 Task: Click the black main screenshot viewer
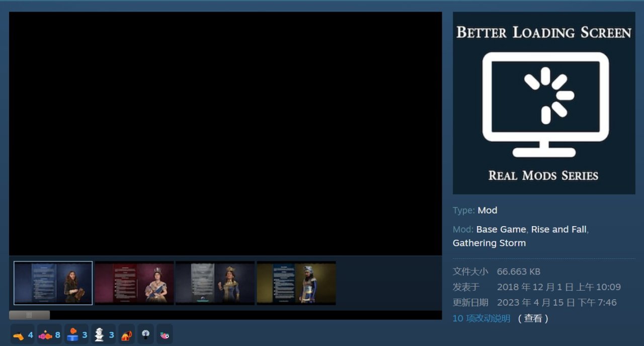(x=225, y=133)
